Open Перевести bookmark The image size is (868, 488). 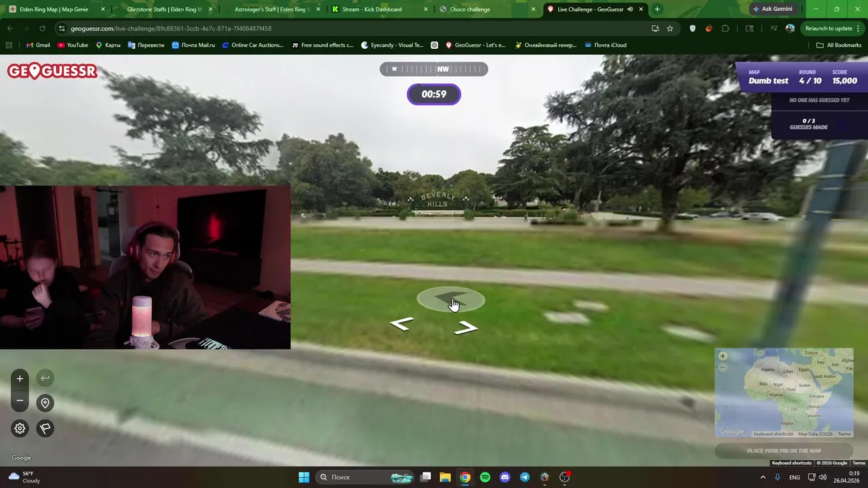[145, 45]
